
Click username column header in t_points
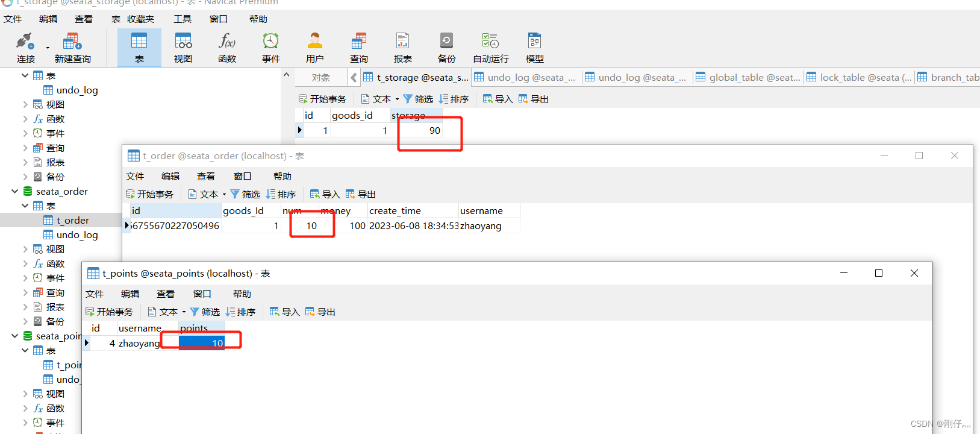(x=148, y=328)
